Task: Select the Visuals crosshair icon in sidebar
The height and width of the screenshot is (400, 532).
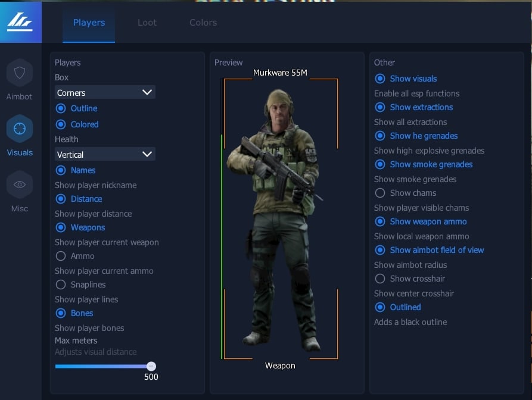Action: pos(20,129)
